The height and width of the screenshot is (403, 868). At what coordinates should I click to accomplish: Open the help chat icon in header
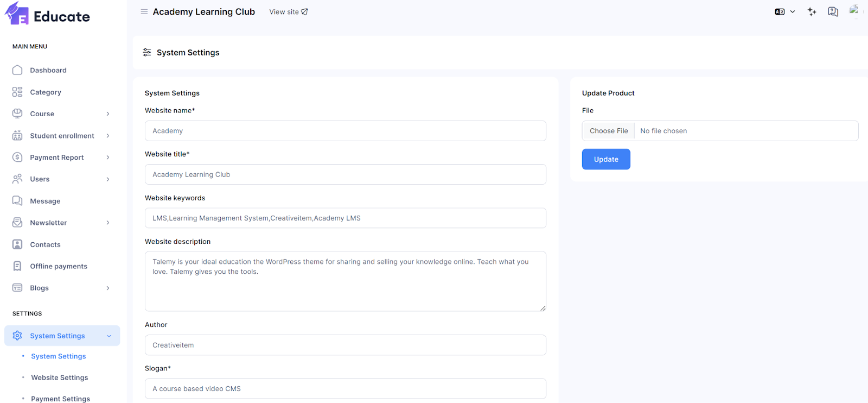[x=833, y=11]
